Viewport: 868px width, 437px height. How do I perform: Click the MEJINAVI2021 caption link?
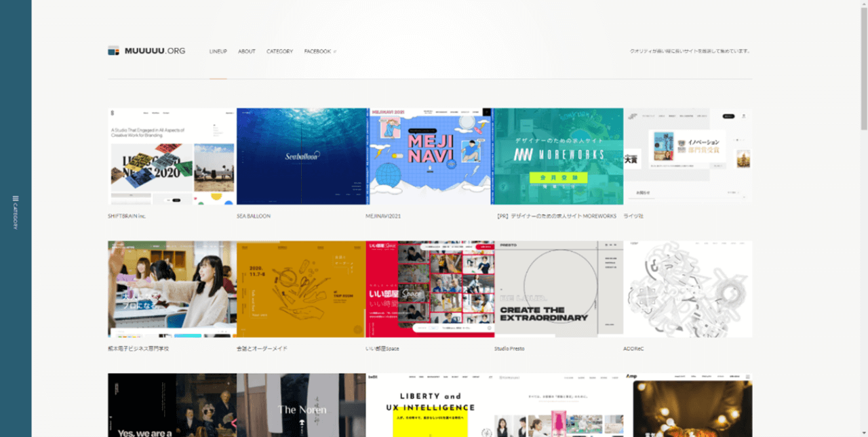pos(384,216)
